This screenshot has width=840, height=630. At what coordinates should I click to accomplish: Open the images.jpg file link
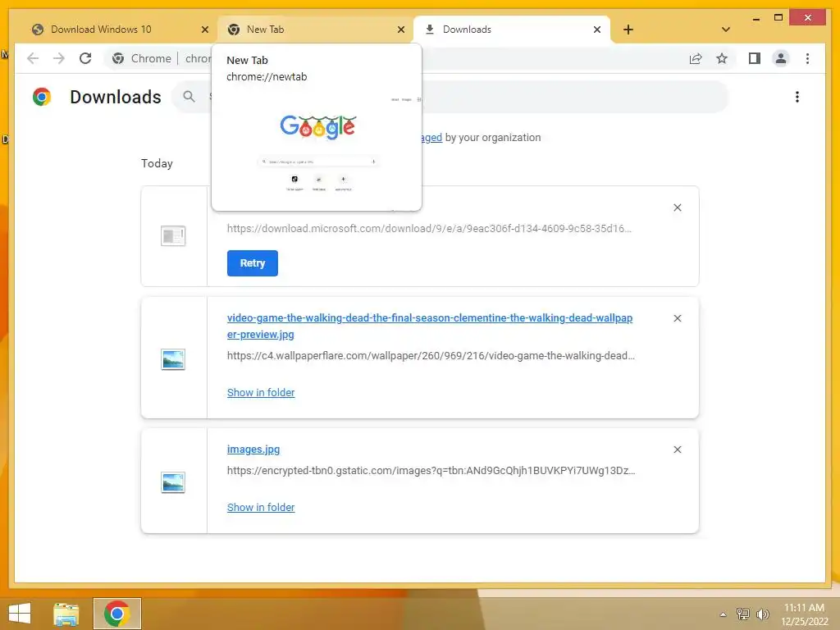coord(253,450)
